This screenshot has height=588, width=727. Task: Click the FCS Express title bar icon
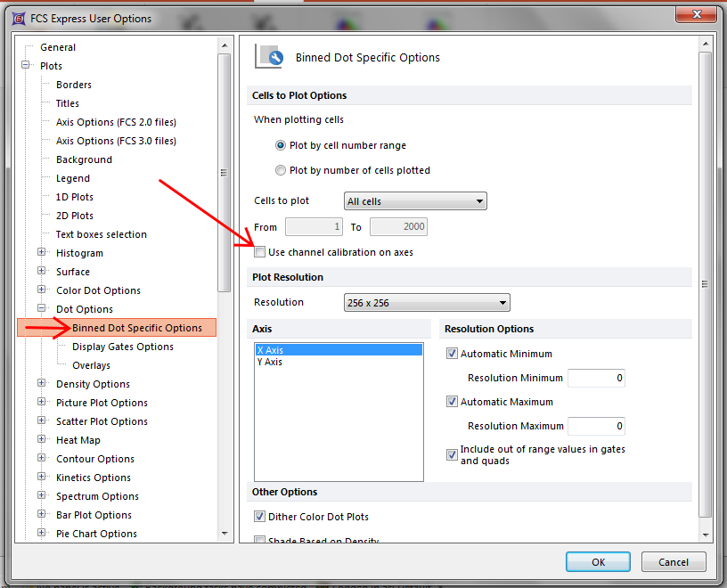coord(18,18)
